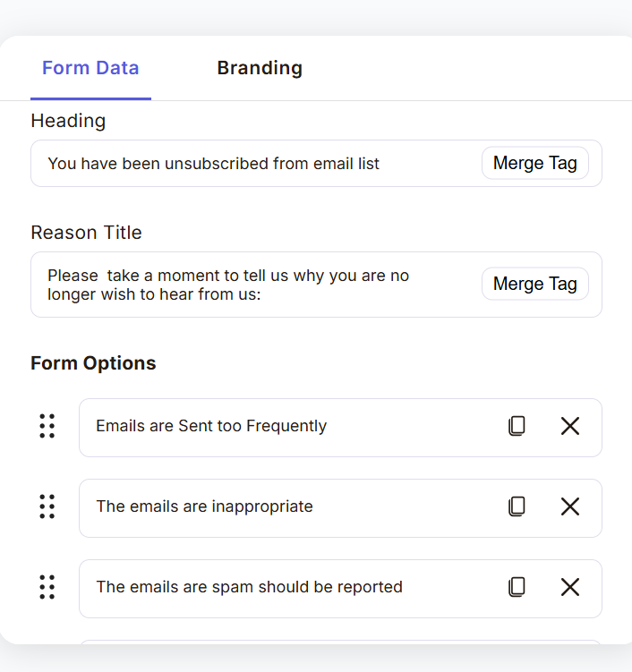Remove 'The emails are inappropriate' option
Screen dimensions: 632x672
pos(570,506)
